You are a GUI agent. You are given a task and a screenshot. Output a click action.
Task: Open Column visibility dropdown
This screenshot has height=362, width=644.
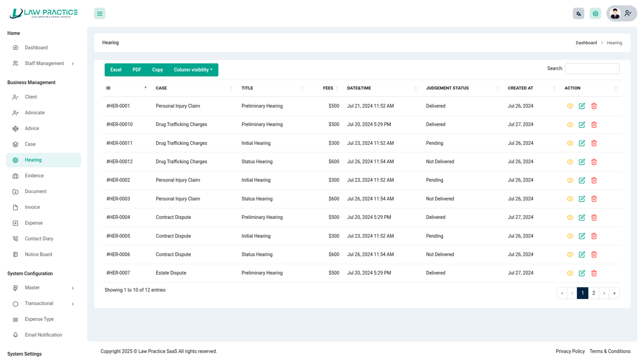point(193,70)
